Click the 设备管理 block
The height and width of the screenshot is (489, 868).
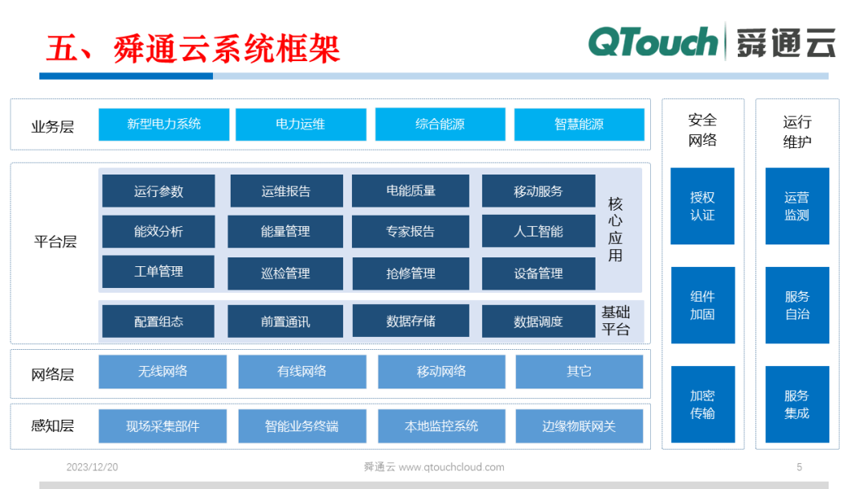click(x=538, y=273)
